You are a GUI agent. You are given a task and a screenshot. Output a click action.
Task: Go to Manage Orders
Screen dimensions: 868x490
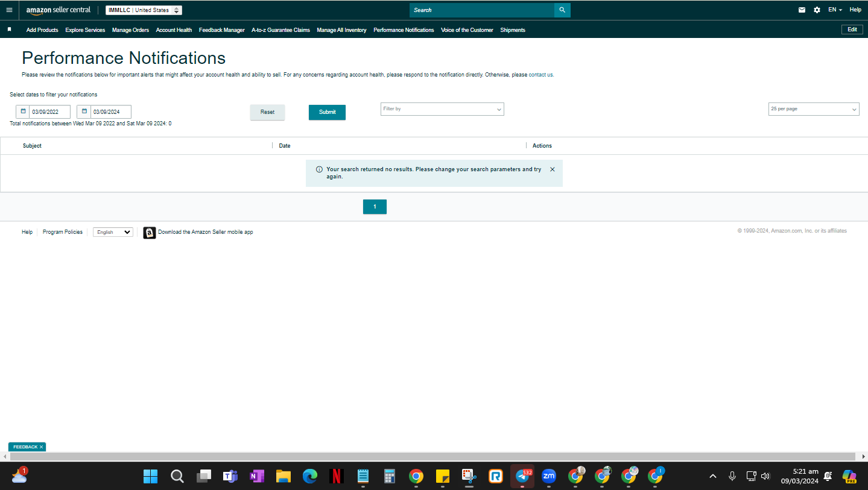click(130, 30)
